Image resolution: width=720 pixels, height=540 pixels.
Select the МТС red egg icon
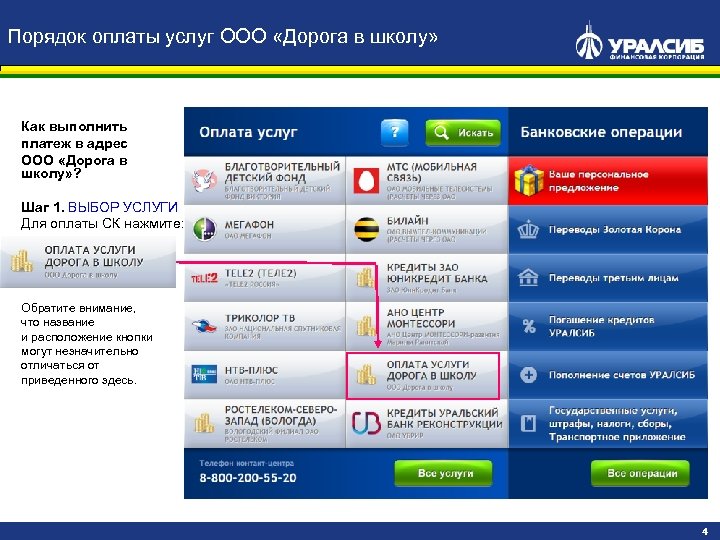(366, 180)
